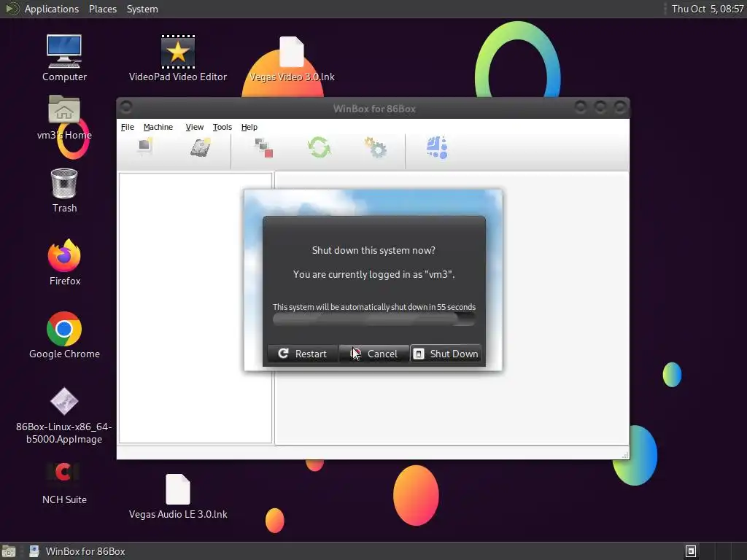Click the new virtual machine toolbar icon in WinBox
The height and width of the screenshot is (560, 747).
tap(145, 147)
